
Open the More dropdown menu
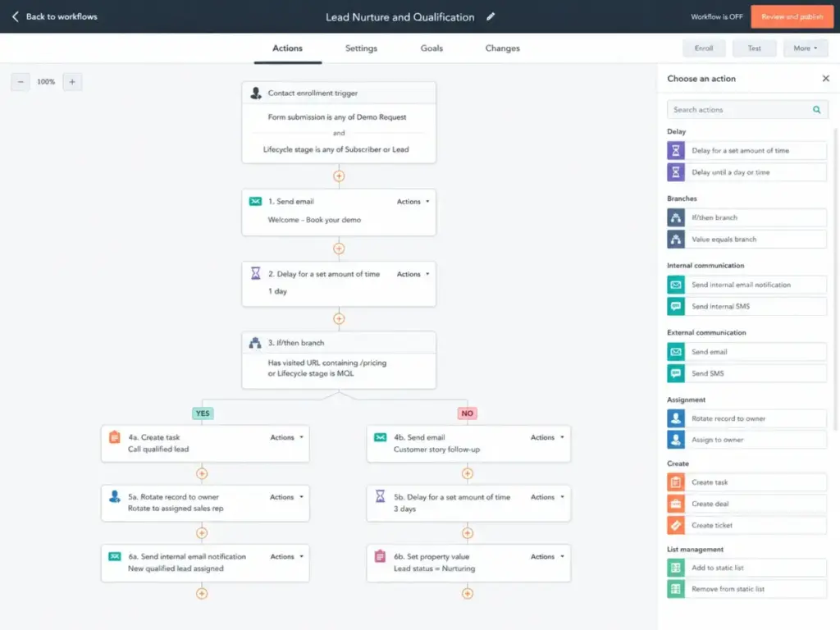point(806,48)
